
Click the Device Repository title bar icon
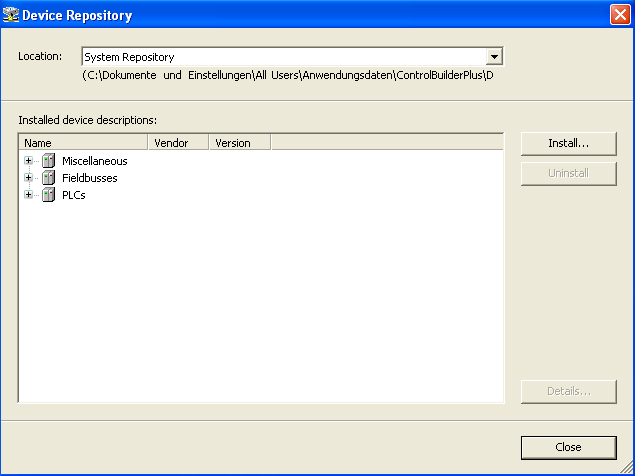coord(12,15)
